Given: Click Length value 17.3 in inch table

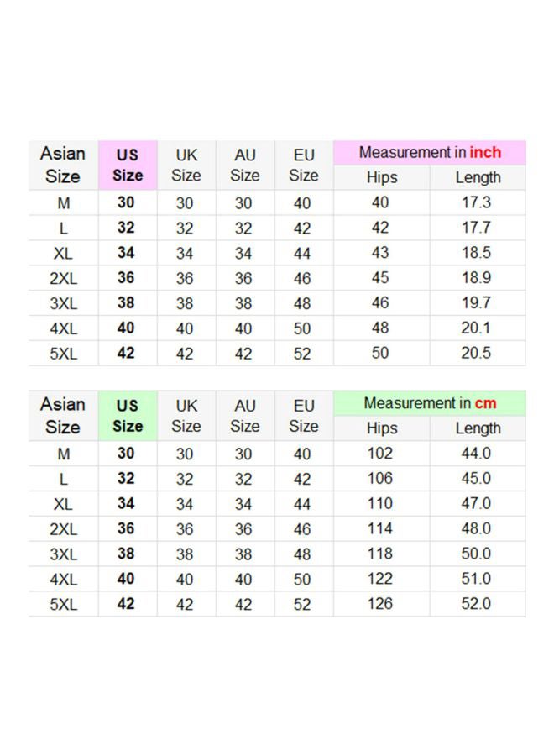Looking at the screenshot, I should pyautogui.click(x=477, y=202).
